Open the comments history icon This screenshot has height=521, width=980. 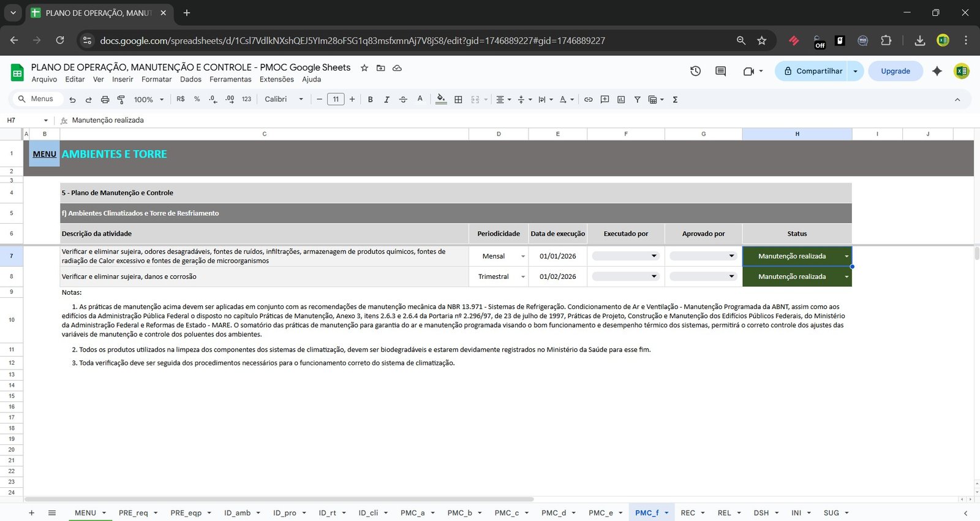pos(720,71)
